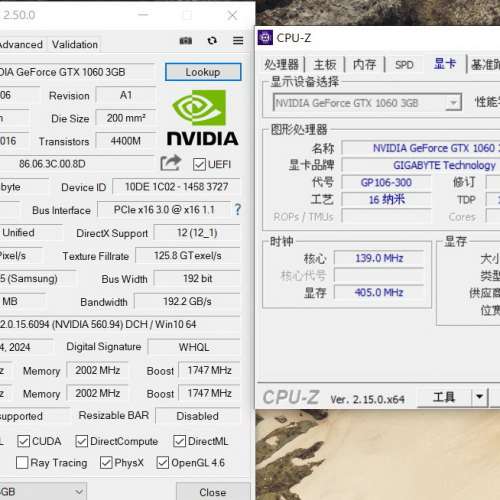Image resolution: width=500 pixels, height=500 pixels.
Task: Toggle the PhysX checkbox
Action: click(x=106, y=463)
